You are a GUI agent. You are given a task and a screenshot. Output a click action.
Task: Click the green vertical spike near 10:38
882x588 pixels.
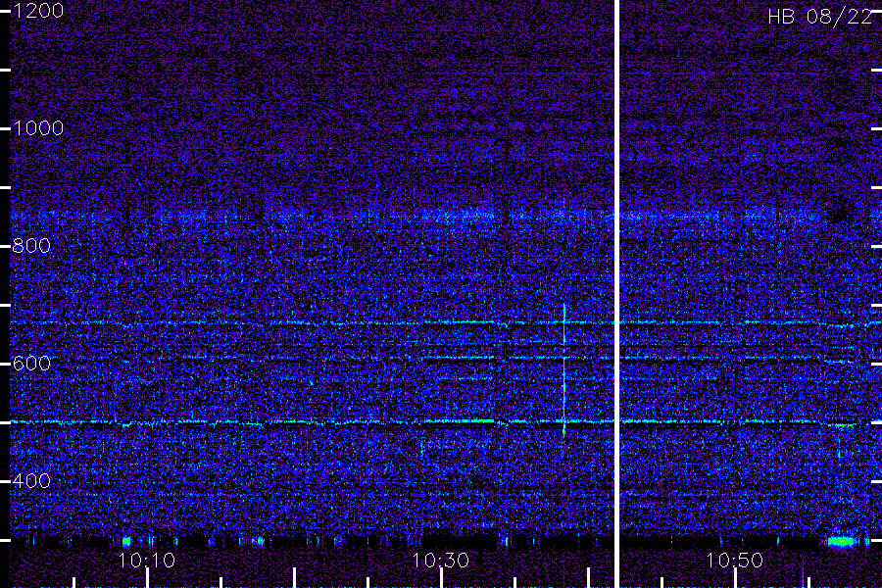(x=564, y=370)
